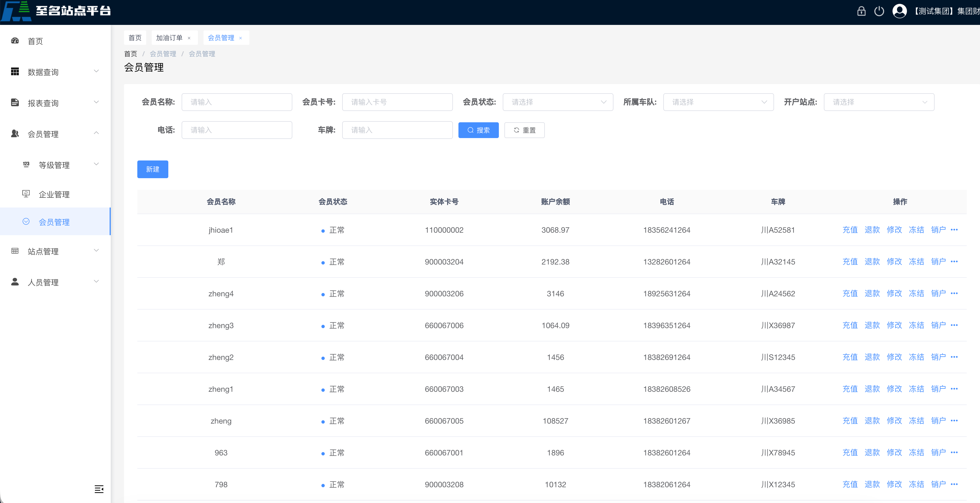Open the user avatar profile icon

coord(900,11)
